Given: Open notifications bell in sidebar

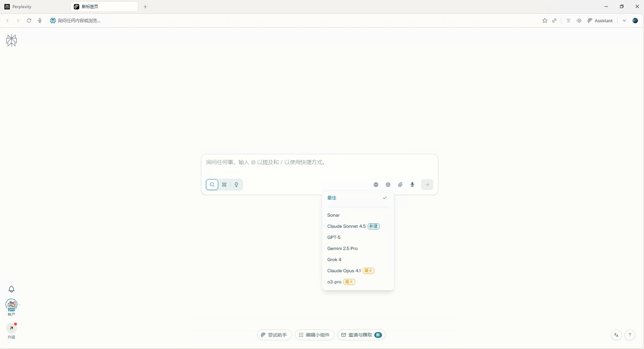Looking at the screenshot, I should click(x=11, y=289).
